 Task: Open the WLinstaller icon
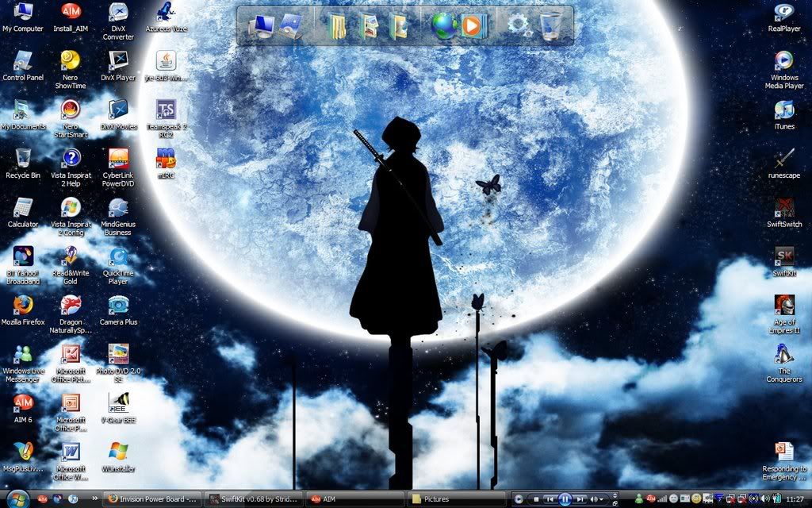[118, 458]
